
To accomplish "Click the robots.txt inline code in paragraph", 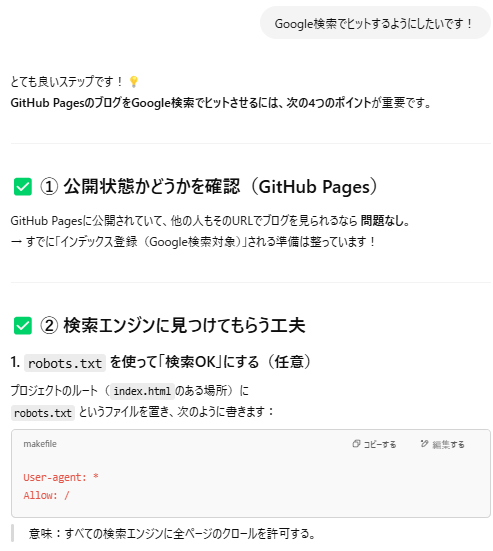I will [43, 413].
